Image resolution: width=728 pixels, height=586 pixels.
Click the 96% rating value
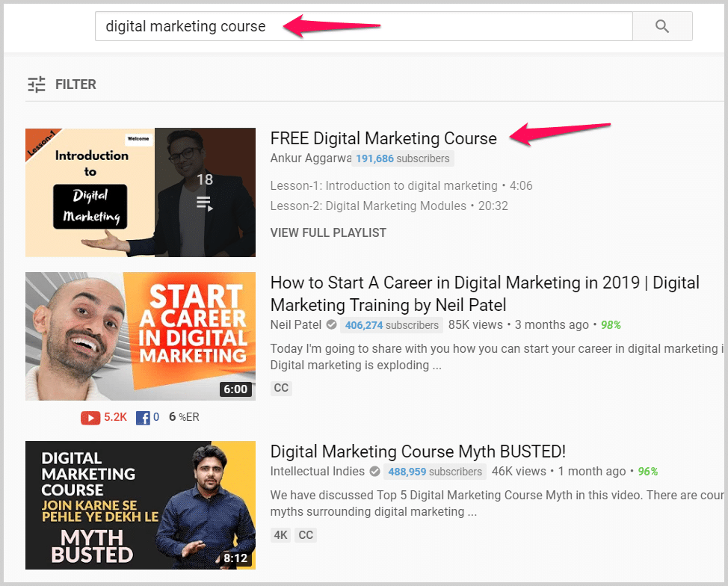[x=648, y=472]
